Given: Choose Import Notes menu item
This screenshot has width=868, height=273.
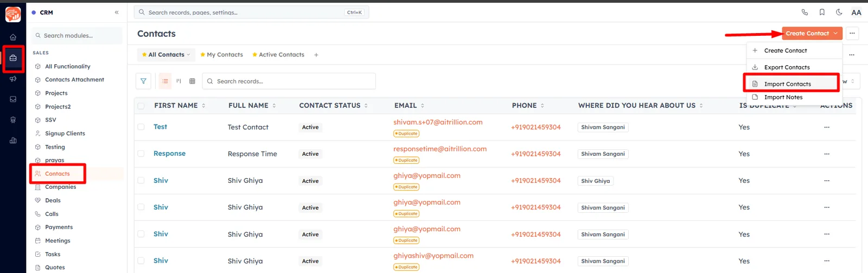Looking at the screenshot, I should pyautogui.click(x=794, y=97).
